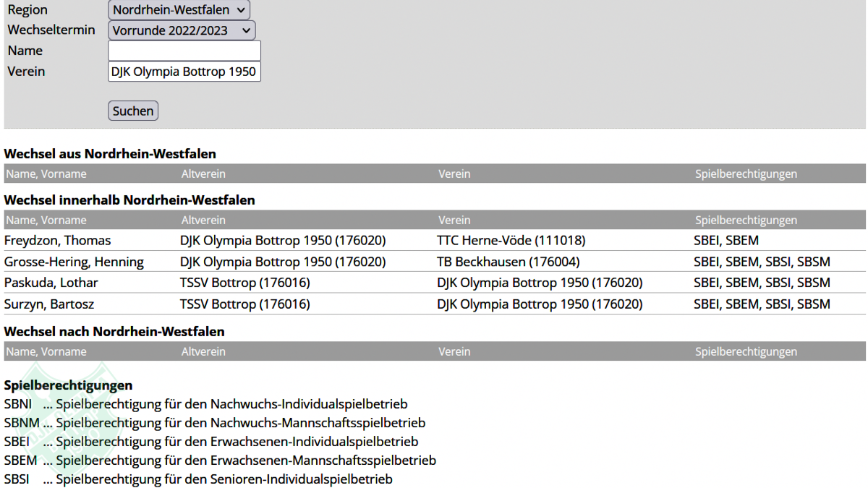This screenshot has height=488, width=868.
Task: Click the SBEM legend description line
Action: tap(245, 461)
